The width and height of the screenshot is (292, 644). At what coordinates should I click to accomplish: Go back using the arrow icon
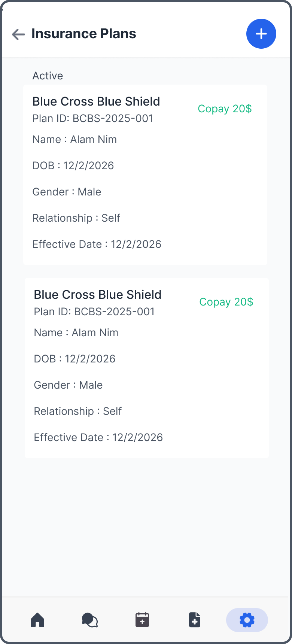(x=18, y=34)
